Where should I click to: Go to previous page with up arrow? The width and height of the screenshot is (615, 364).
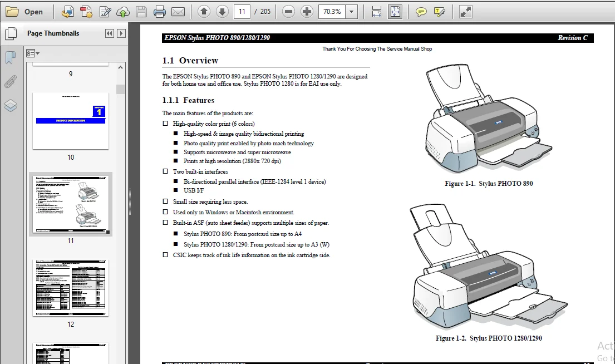[204, 12]
